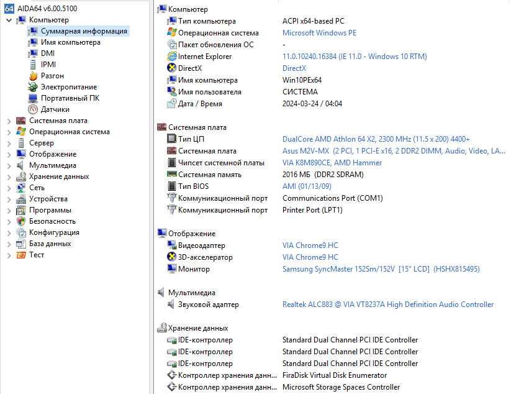This screenshot has width=532, height=394.
Task: Select the Win10PEx64 computer name value
Action: 302,80
